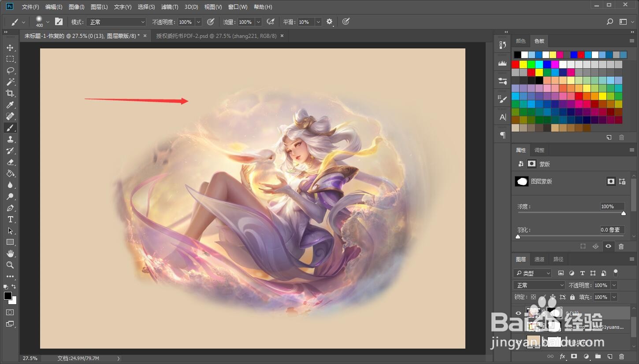The image size is (639, 364).
Task: Swap foreground and background colors
Action: pos(14,287)
